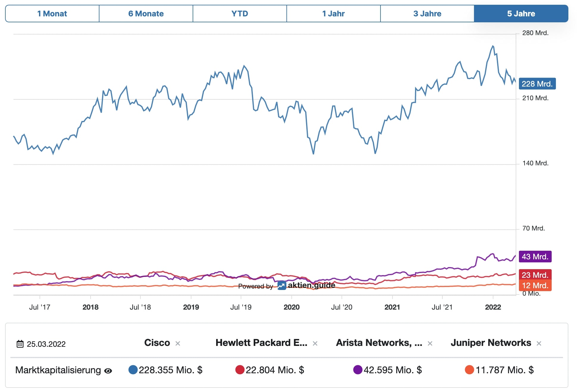Click the Jul '17 x-axis label

point(40,307)
